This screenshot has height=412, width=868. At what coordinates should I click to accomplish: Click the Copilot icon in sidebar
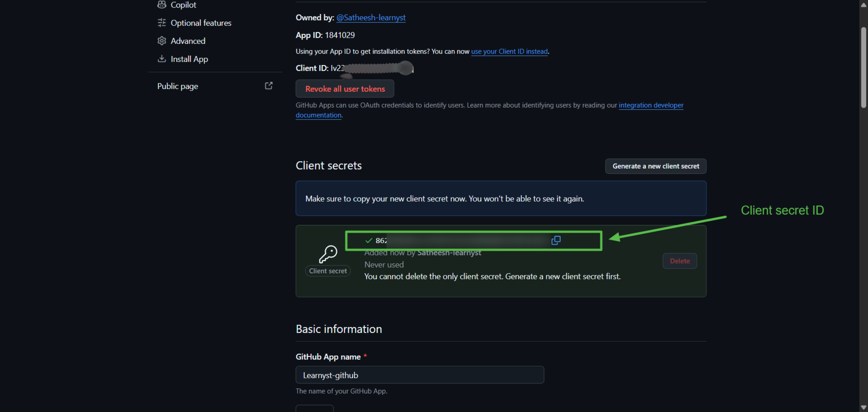click(x=162, y=4)
